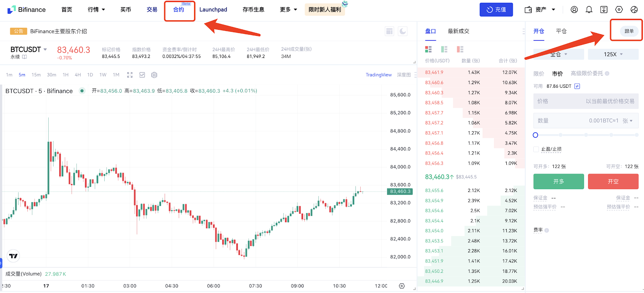Image resolution: width=644 pixels, height=293 pixels.
Task: Open the user account profile icon
Action: point(574,10)
